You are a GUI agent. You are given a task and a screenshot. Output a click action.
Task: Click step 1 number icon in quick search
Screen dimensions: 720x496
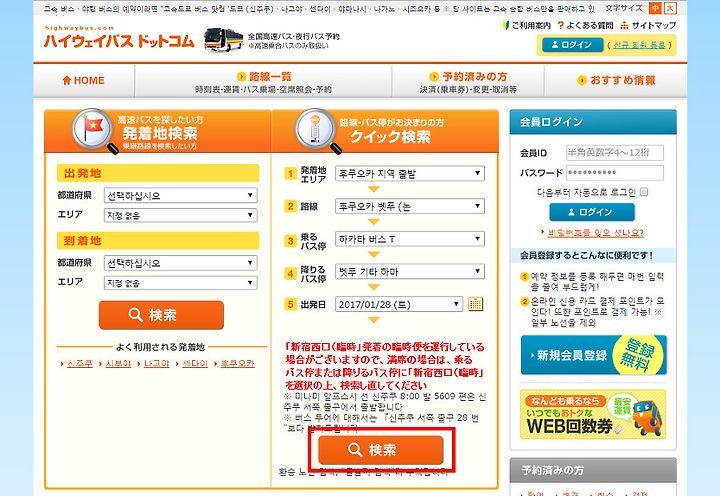[290, 174]
